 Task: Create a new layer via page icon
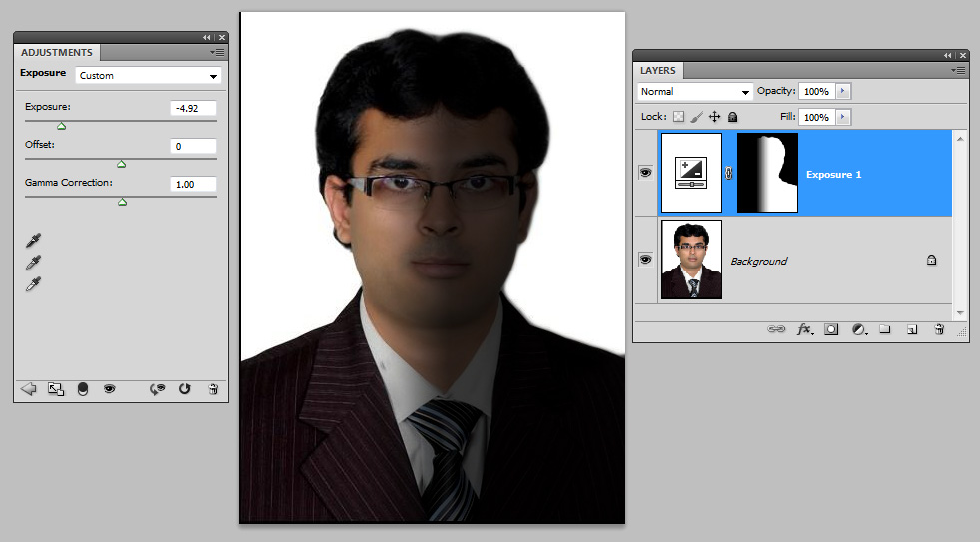point(911,328)
